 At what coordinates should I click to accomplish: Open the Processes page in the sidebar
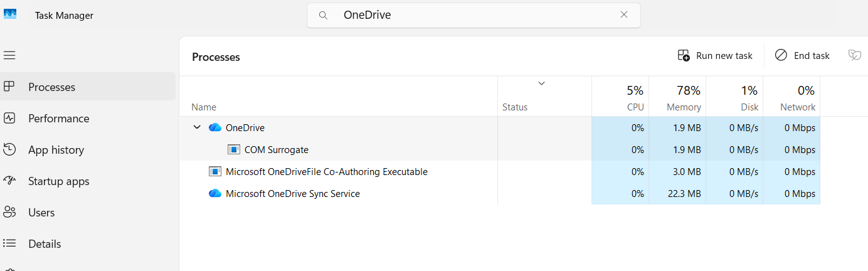tap(88, 87)
